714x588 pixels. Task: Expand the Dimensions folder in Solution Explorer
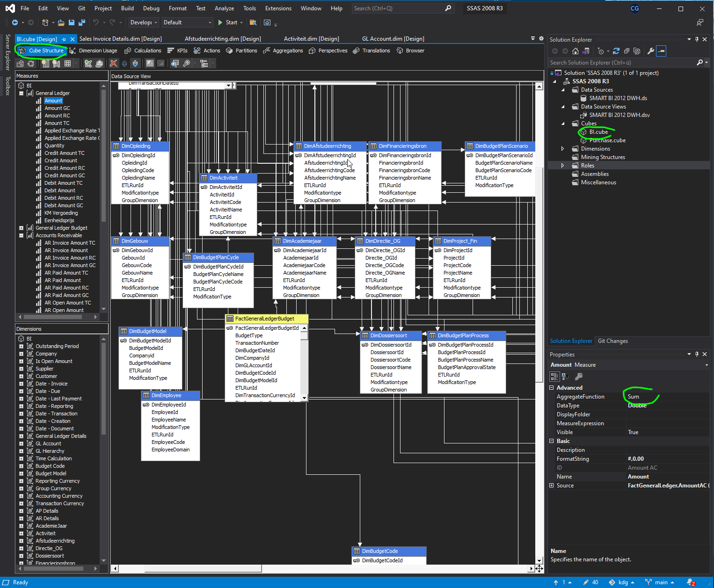point(562,149)
